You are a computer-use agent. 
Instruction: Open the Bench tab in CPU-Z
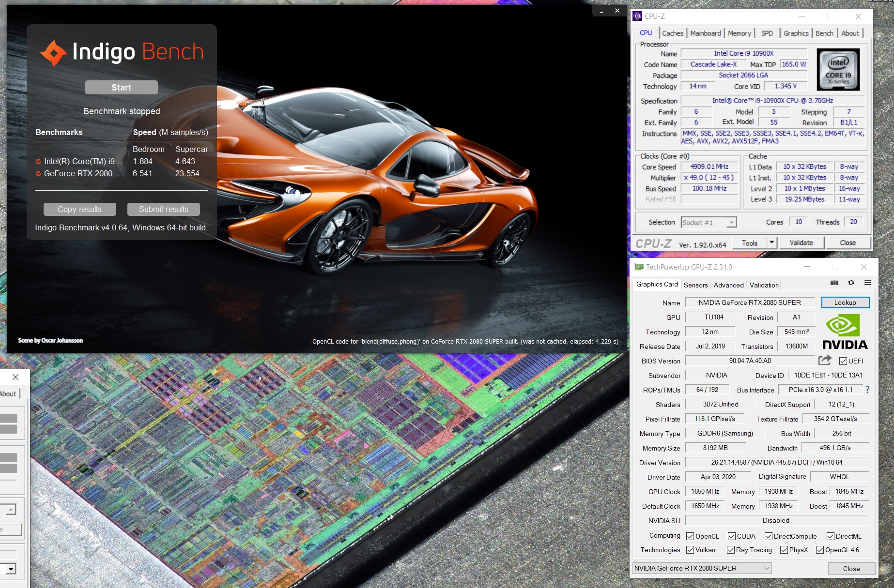point(824,33)
